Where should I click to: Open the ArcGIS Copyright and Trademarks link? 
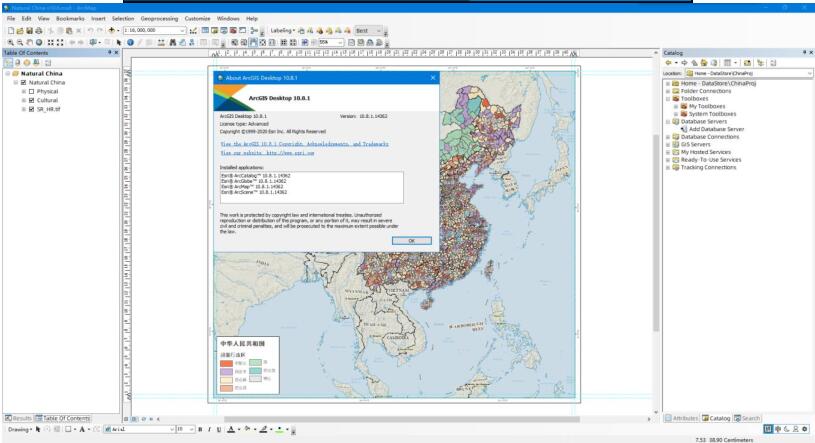tap(305, 144)
